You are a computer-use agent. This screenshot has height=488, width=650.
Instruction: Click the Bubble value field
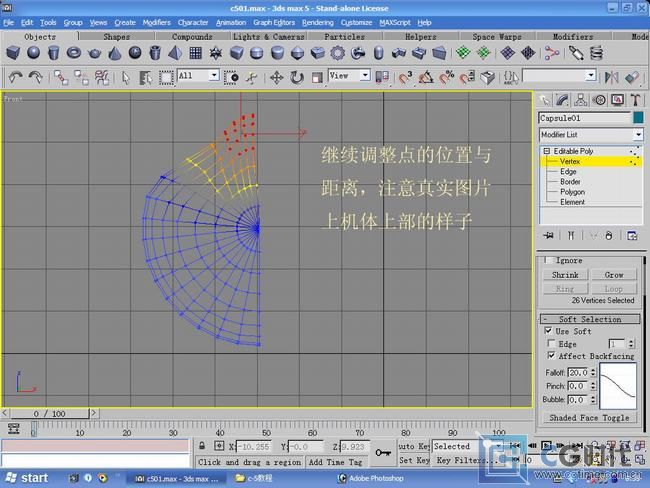(578, 400)
